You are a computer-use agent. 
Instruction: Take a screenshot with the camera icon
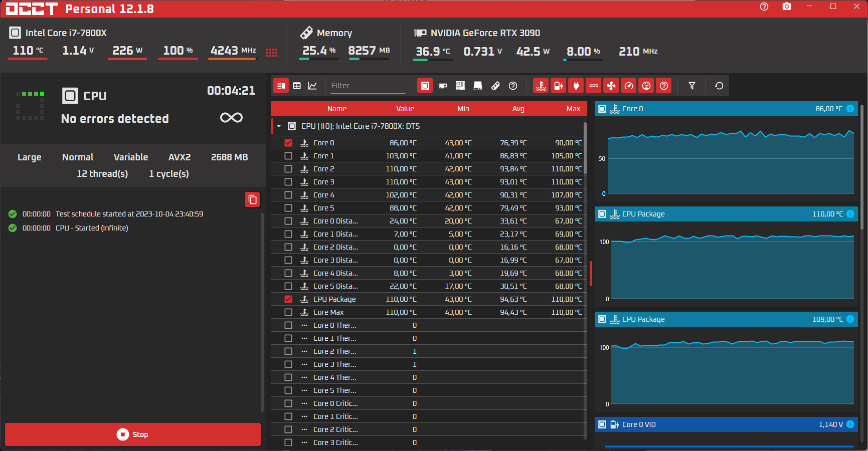pyautogui.click(x=787, y=7)
